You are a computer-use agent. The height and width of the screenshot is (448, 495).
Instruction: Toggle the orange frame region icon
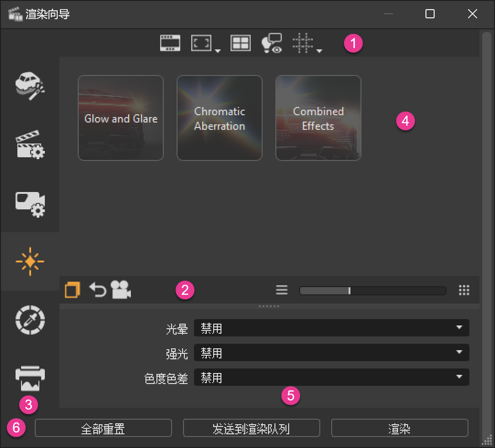coord(72,289)
